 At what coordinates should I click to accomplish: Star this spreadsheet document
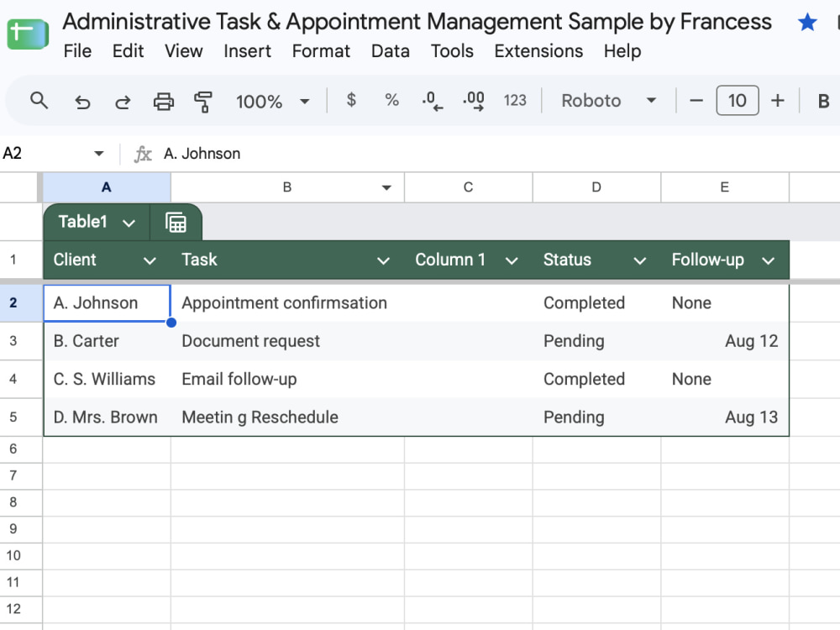[806, 23]
